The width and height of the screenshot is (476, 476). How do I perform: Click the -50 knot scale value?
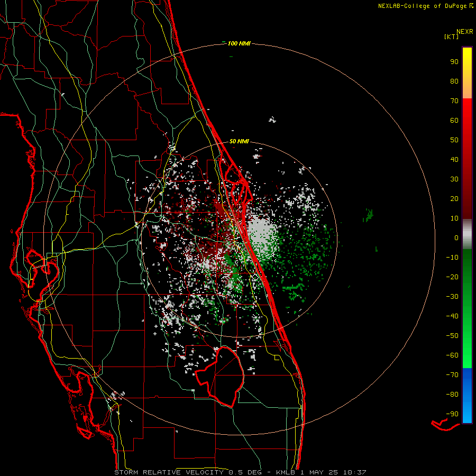[452, 336]
